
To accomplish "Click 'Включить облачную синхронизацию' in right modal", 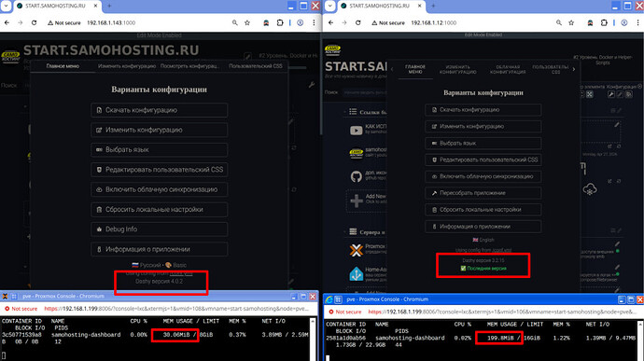I will pyautogui.click(x=483, y=176).
